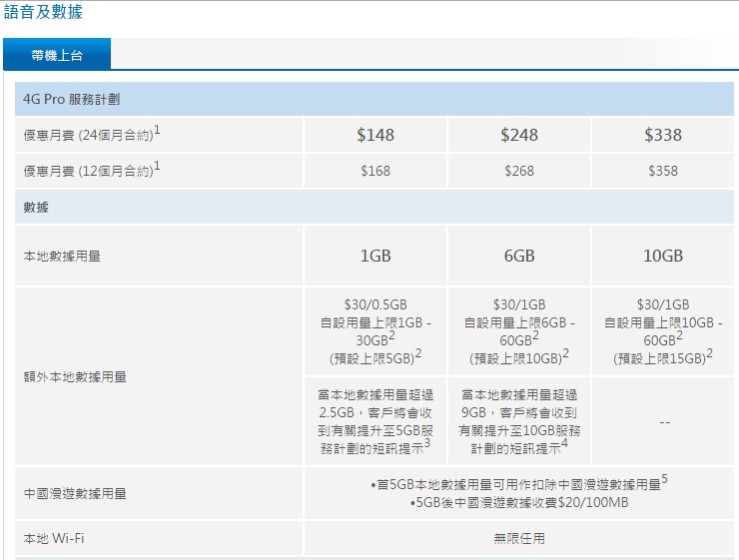Click the $20/100MB China roaming charge text

[519, 502]
